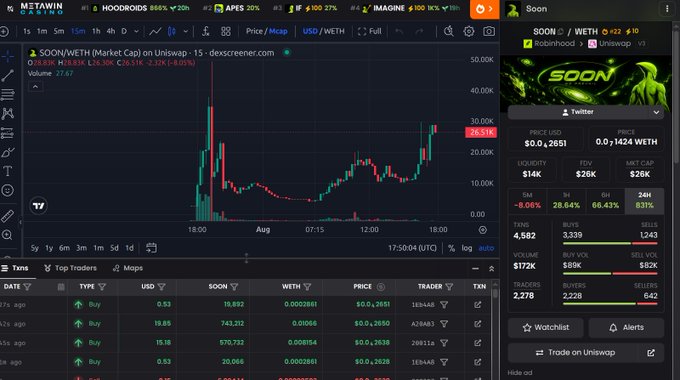Open chart settings gear
The width and height of the screenshot is (680, 380).
[x=469, y=31]
